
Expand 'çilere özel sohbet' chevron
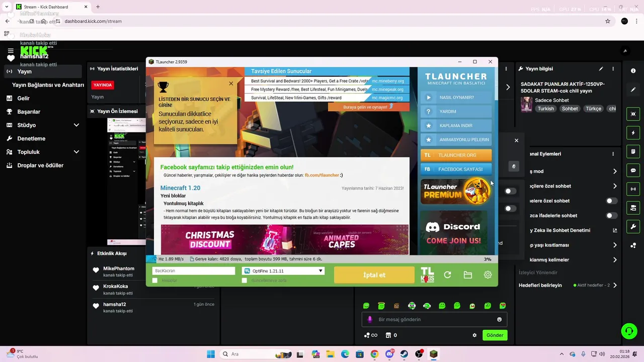coord(615,186)
